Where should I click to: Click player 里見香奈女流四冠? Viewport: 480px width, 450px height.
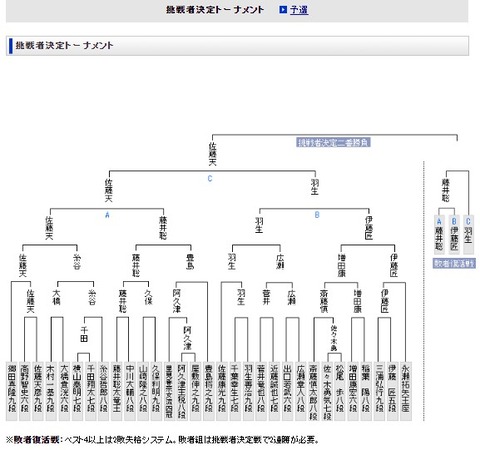pyautogui.click(x=169, y=391)
